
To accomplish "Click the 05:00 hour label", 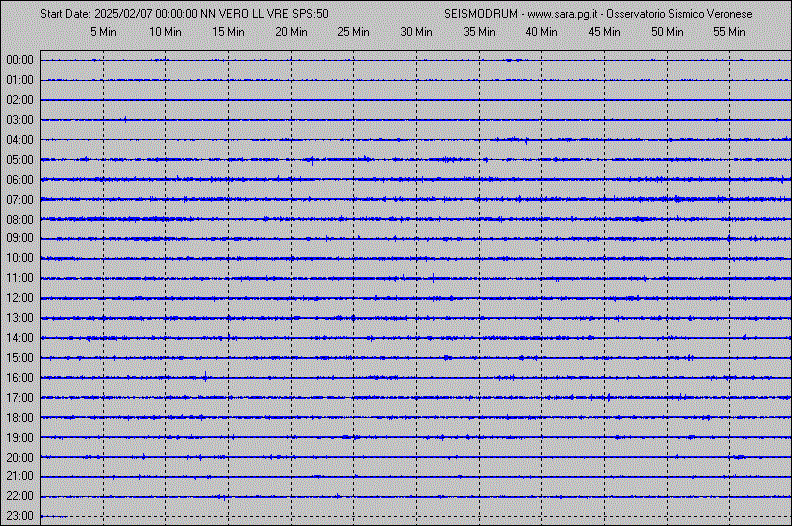I will (20, 160).
